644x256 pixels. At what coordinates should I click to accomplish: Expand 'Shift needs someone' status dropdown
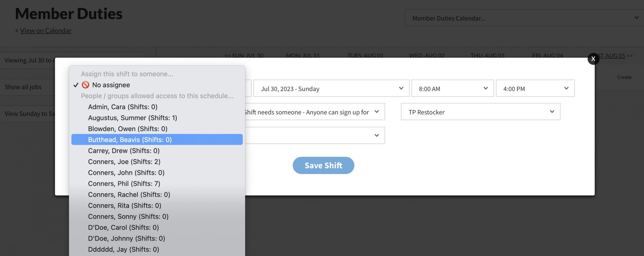(314, 112)
